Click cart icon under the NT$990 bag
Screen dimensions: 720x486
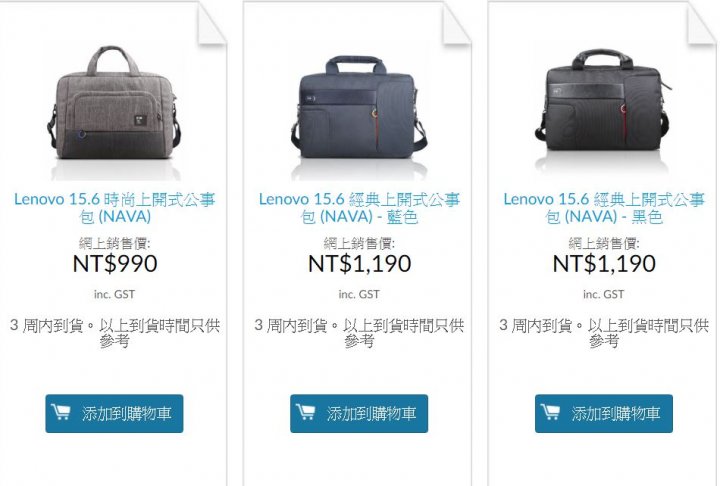[61, 412]
